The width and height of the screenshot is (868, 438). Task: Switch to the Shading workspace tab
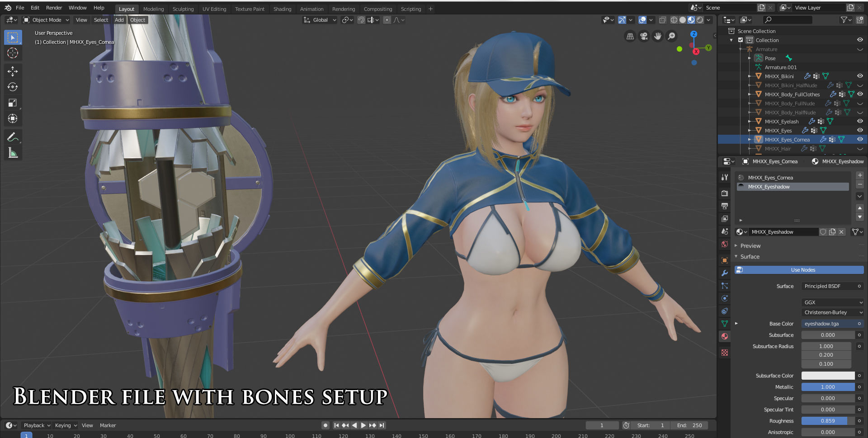click(x=282, y=9)
